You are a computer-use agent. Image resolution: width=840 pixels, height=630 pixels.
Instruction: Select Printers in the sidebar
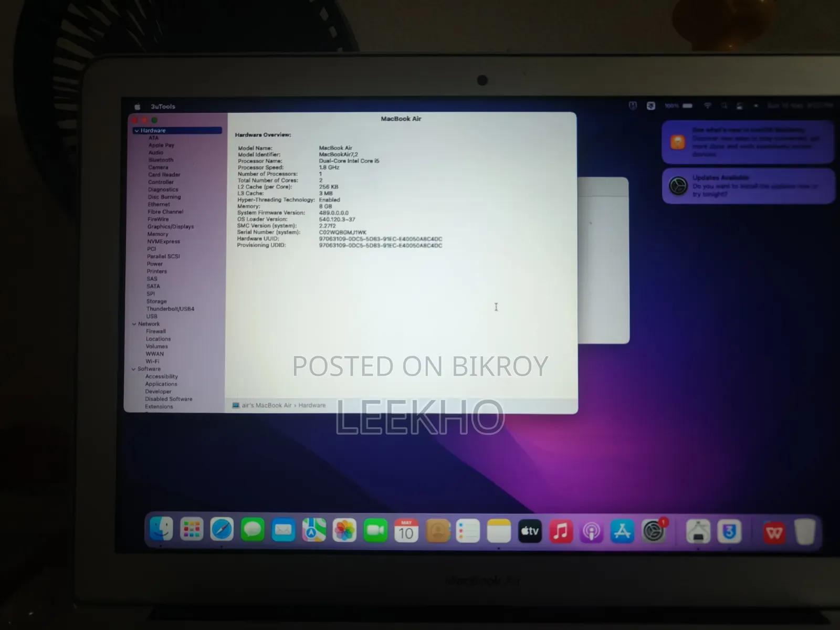point(157,271)
